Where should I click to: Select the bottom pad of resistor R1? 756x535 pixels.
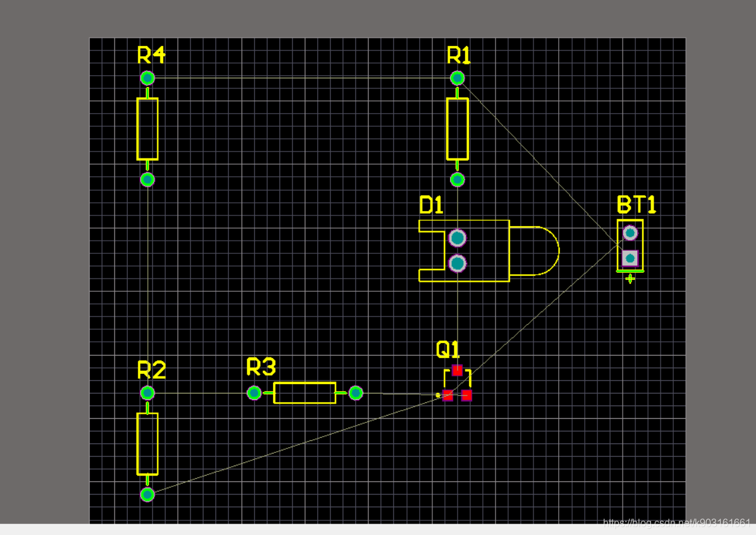click(x=458, y=179)
